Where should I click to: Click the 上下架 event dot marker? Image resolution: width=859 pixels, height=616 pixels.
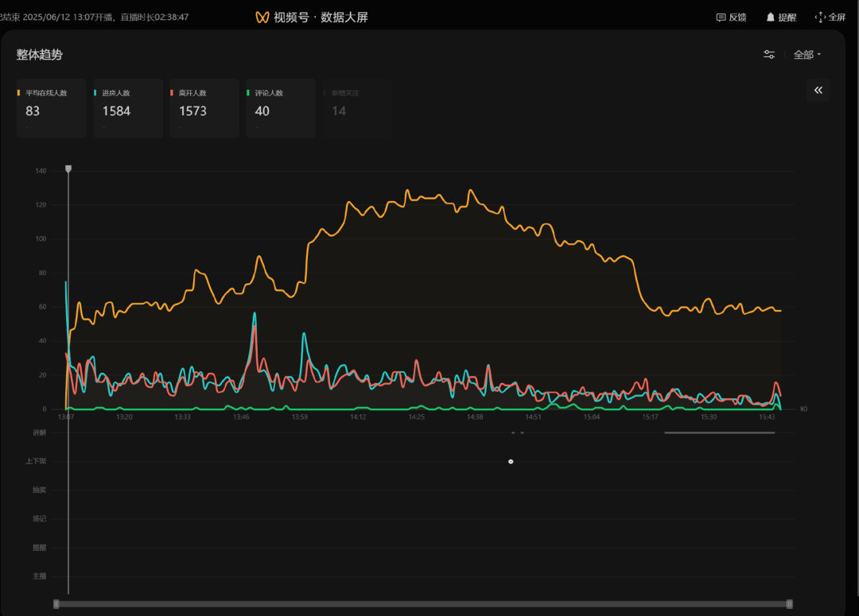(511, 462)
